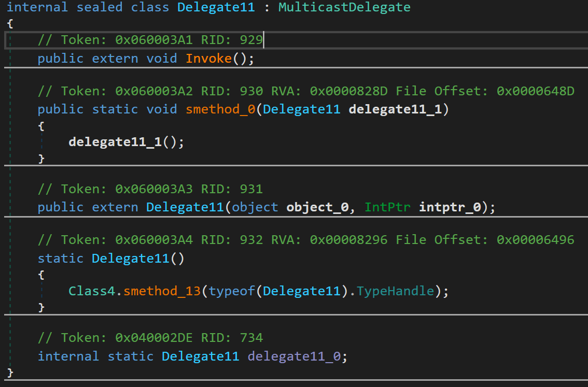588x387 pixels.
Task: Click the token 0x060003A2 comment
Action: point(153,91)
